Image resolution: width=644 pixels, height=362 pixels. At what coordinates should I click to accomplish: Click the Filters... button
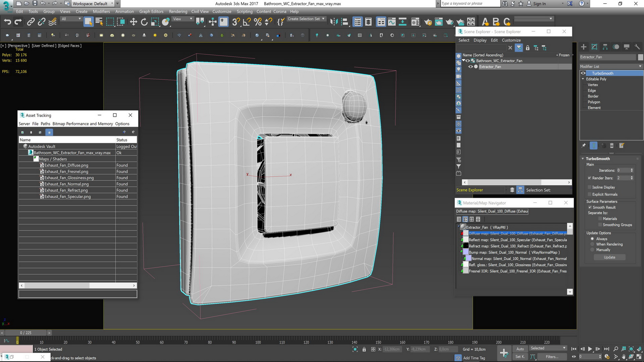(x=552, y=357)
